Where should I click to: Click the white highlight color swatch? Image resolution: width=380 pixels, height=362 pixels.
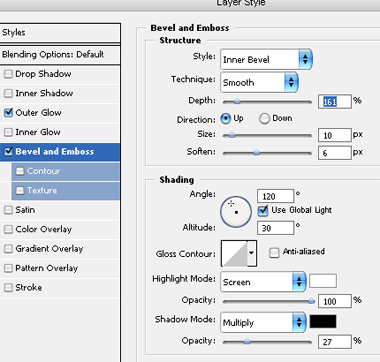323,281
